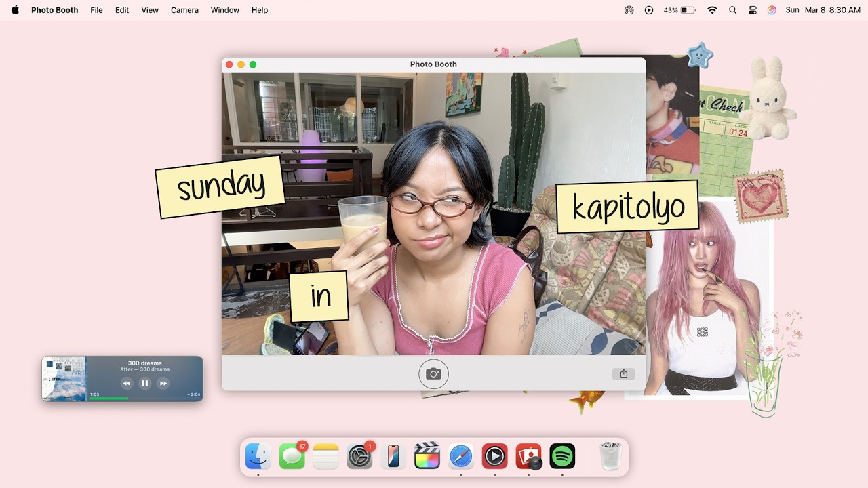Click the AirPlay icon in menu bar
Image resolution: width=868 pixels, height=488 pixels.
tap(629, 10)
